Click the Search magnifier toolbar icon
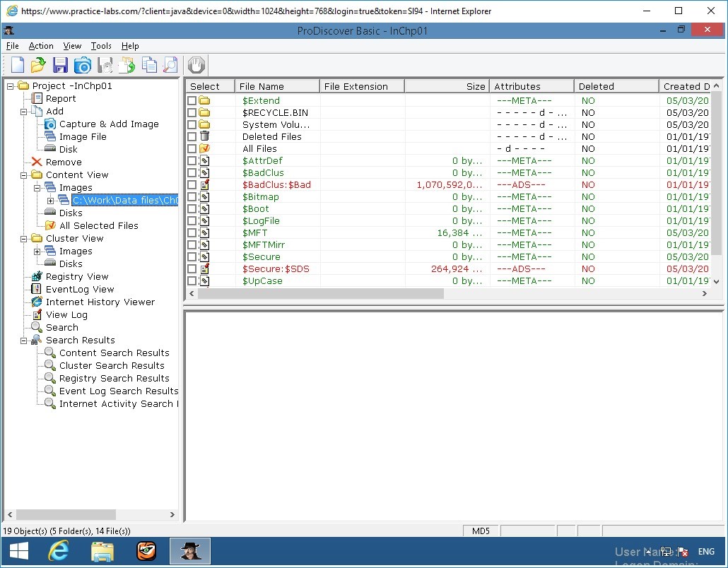The height and width of the screenshot is (568, 728). (x=171, y=65)
